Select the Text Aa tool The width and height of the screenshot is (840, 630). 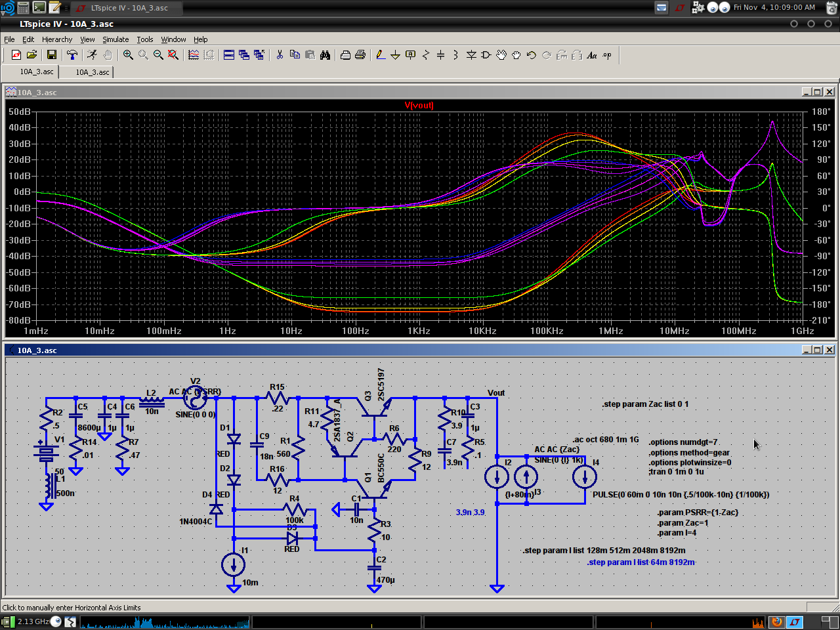tap(592, 55)
